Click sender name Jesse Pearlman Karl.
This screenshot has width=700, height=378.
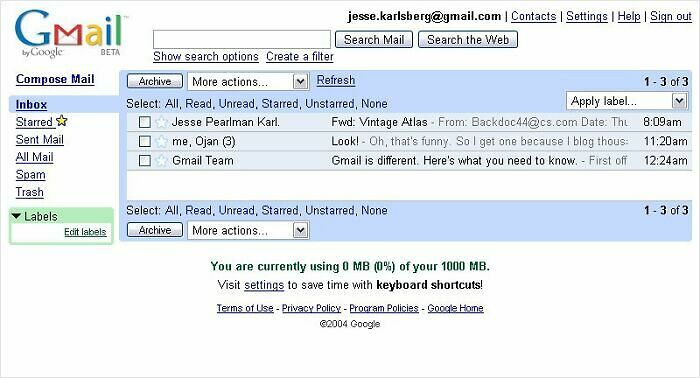[x=226, y=122]
